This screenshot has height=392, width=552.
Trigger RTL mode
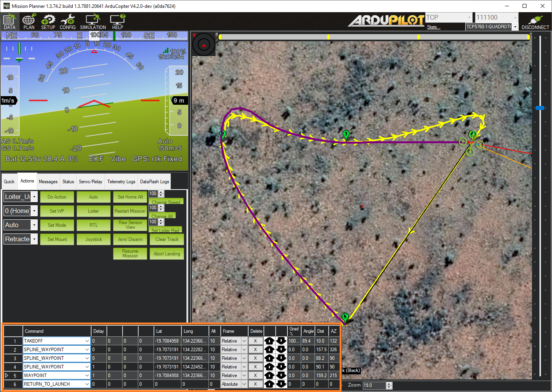[93, 225]
